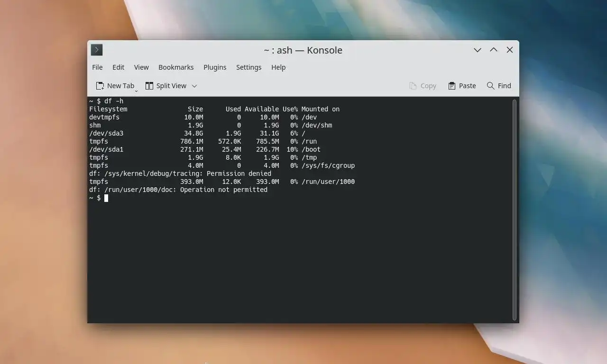
Task: Open the View menu
Action: [141, 67]
